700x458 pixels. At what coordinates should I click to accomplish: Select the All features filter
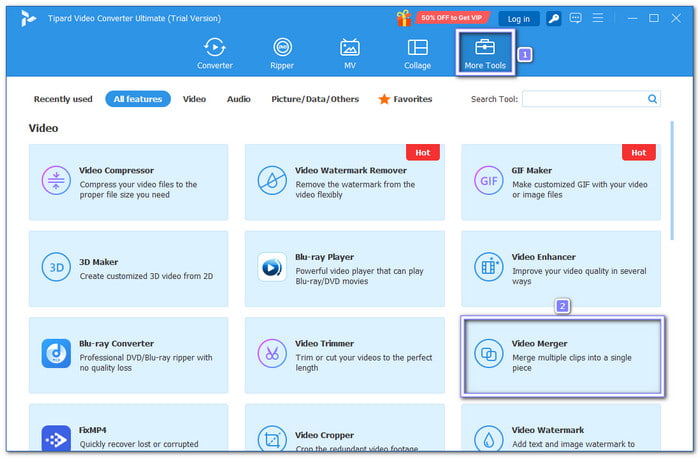(x=138, y=99)
